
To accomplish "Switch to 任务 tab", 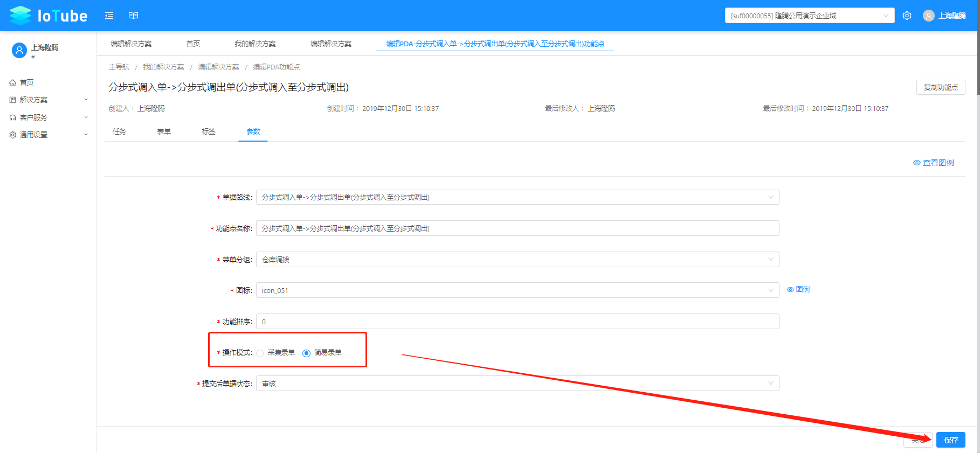I will (x=119, y=131).
